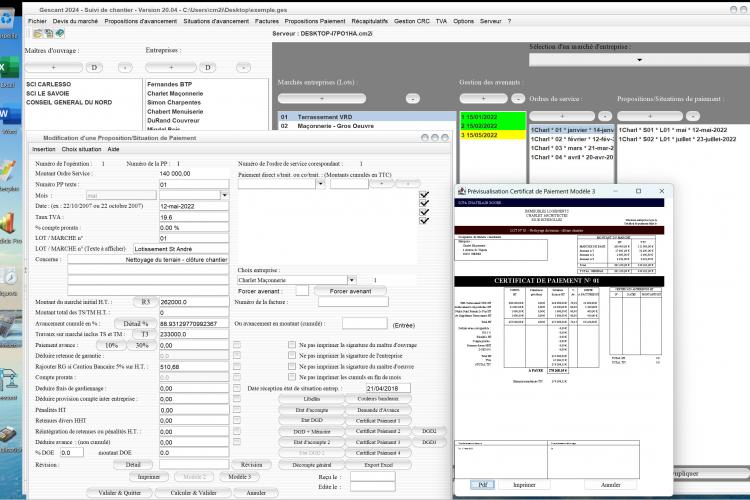Viewport: 750px width, 500px height.
Task: Select Simon Charpentes in Entreprises list
Action: click(174, 102)
